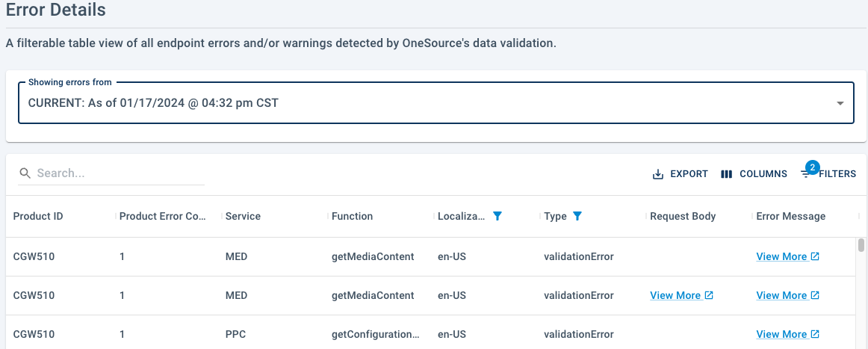868x349 pixels.
Task: Sort by the Function column header
Action: (352, 216)
